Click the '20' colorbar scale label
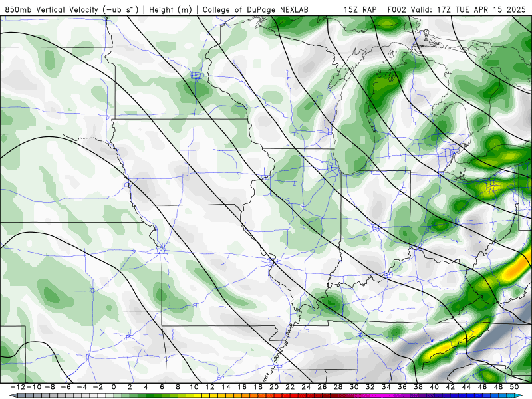This screenshot has width=532, height=399. click(x=274, y=387)
